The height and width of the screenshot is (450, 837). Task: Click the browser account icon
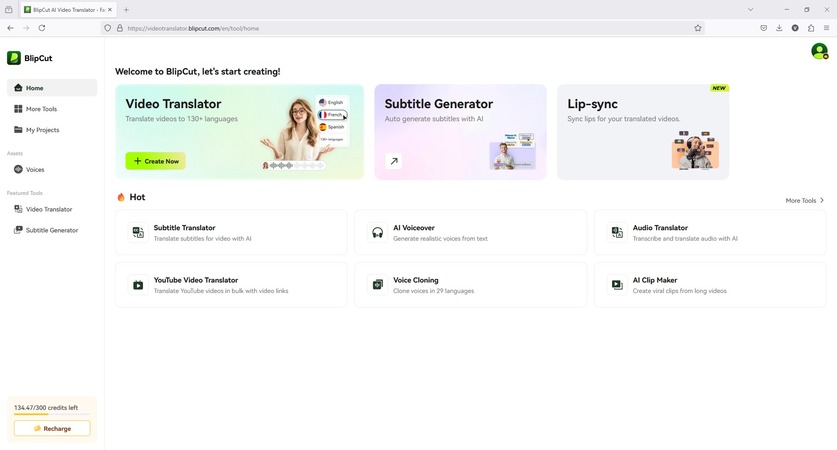coord(795,28)
